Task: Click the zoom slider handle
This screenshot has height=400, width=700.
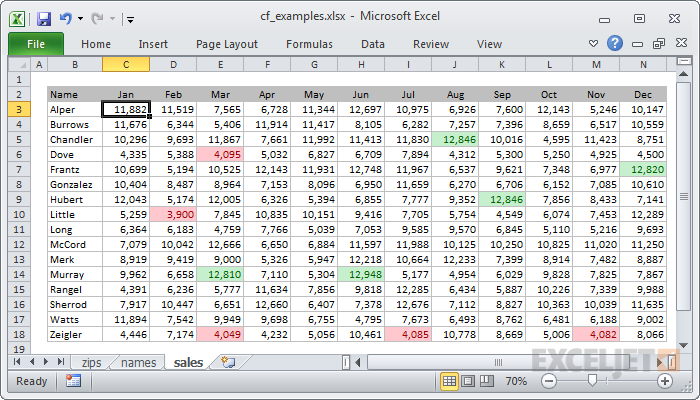Action: click(592, 381)
